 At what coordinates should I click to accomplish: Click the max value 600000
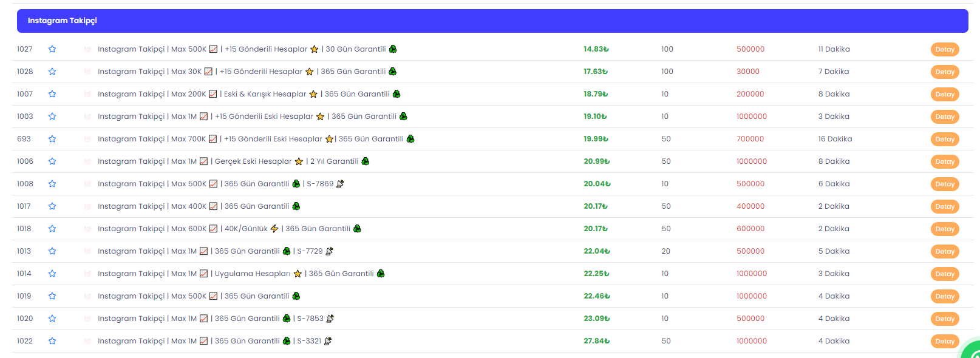coord(750,229)
